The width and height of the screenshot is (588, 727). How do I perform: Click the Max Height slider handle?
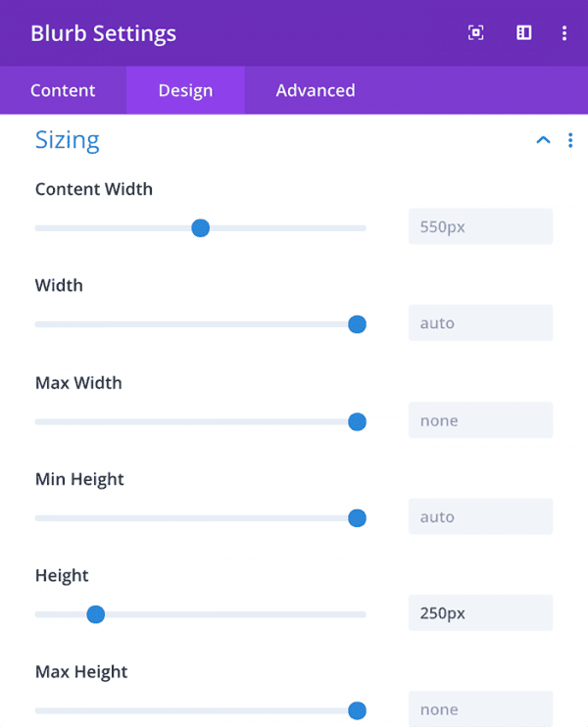tap(357, 710)
